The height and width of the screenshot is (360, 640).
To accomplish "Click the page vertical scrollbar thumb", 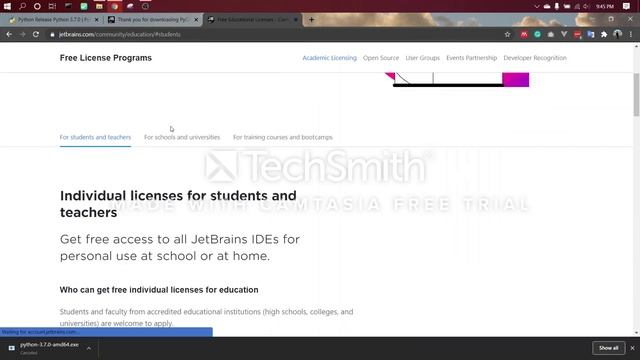I will point(636,95).
